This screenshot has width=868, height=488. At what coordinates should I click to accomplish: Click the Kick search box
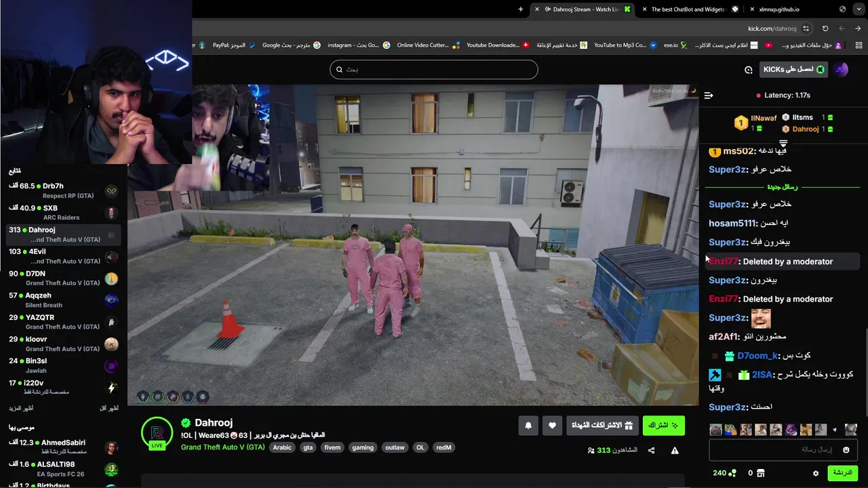434,69
